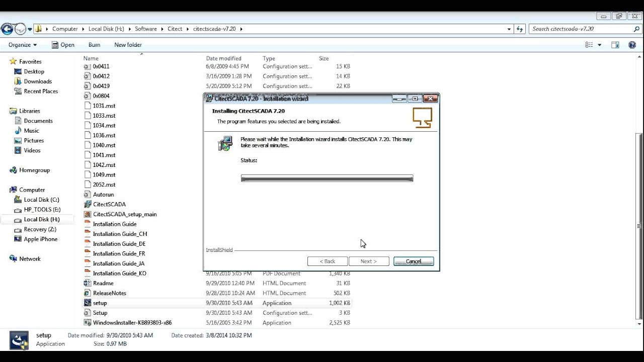Screen dimensions: 644x362
Task: Open the Organize menu
Action: (x=23, y=45)
